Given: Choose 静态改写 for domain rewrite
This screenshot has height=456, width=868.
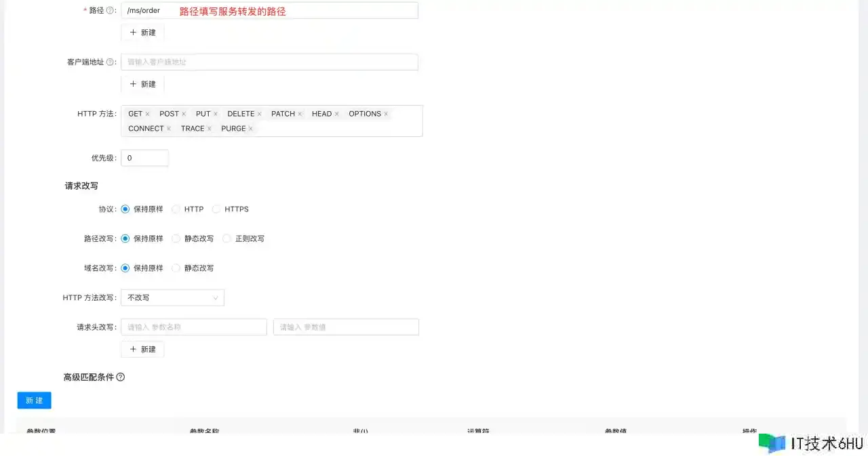Looking at the screenshot, I should (x=176, y=268).
